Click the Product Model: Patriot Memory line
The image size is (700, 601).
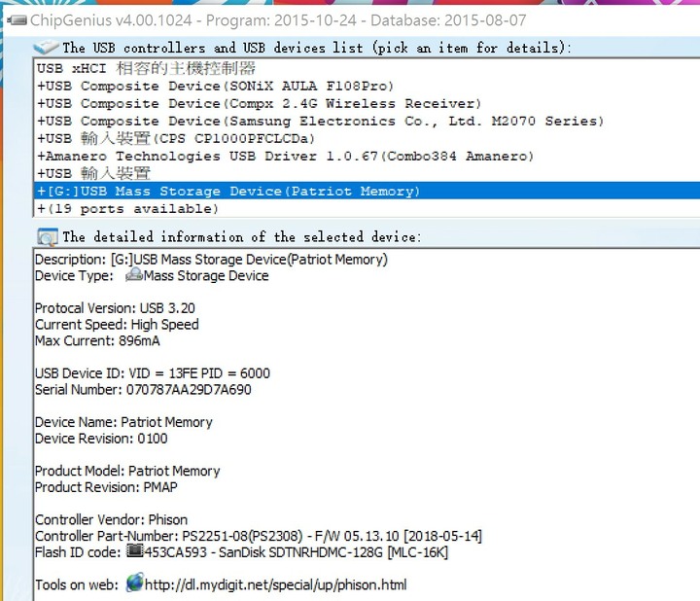[127, 471]
